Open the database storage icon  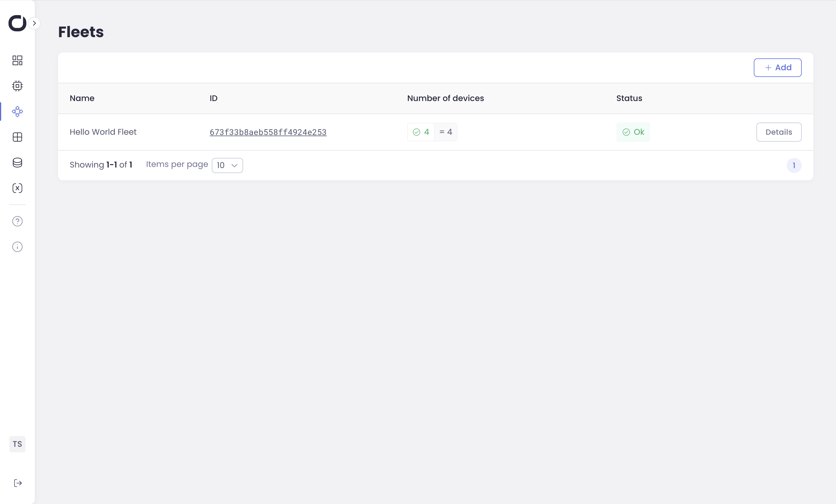click(x=17, y=163)
